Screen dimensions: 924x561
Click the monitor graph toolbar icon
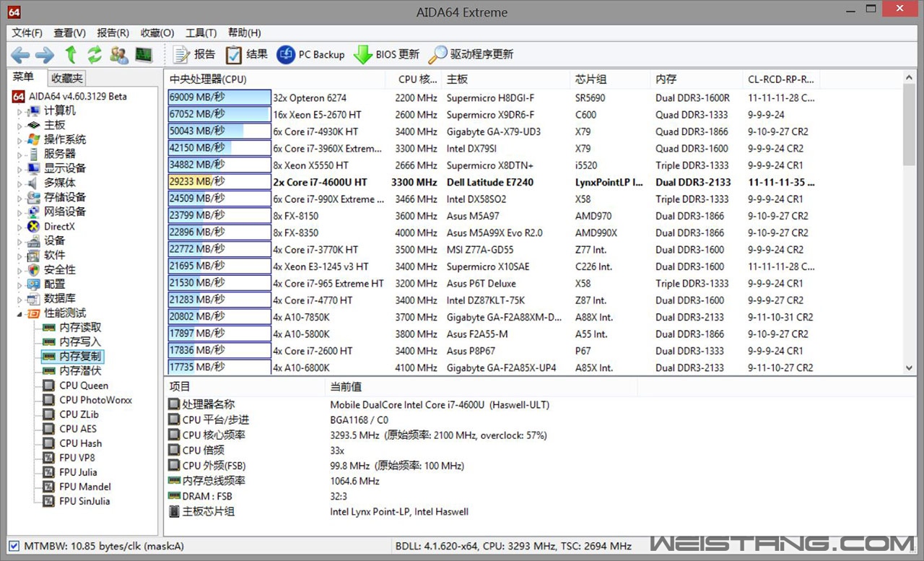[144, 54]
